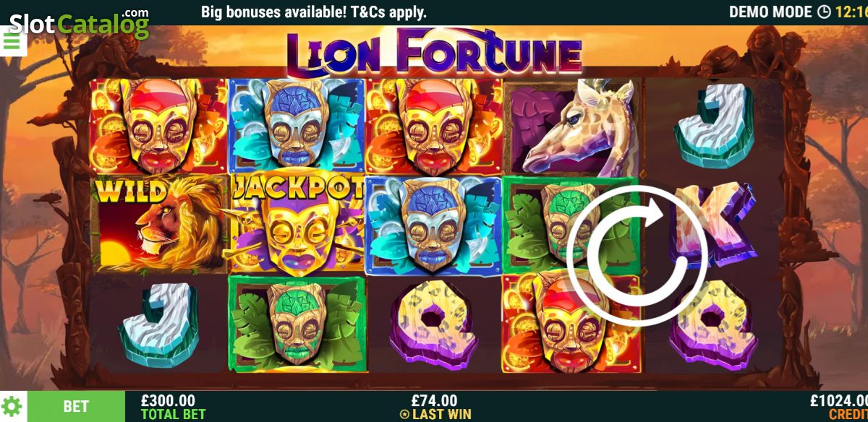Click the Lion Fortune title logo
868x422 pixels.
tap(434, 52)
